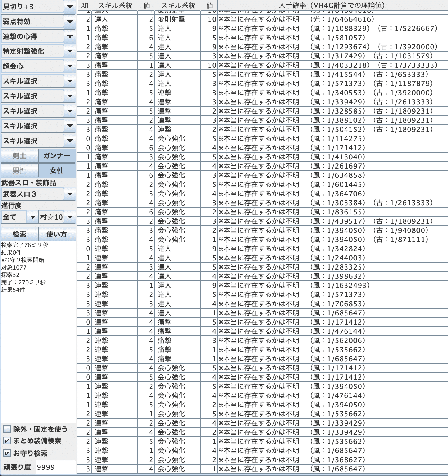This screenshot has width=448, height=476.
Task: Open the 全て progress dropdown
Action: coord(32,217)
